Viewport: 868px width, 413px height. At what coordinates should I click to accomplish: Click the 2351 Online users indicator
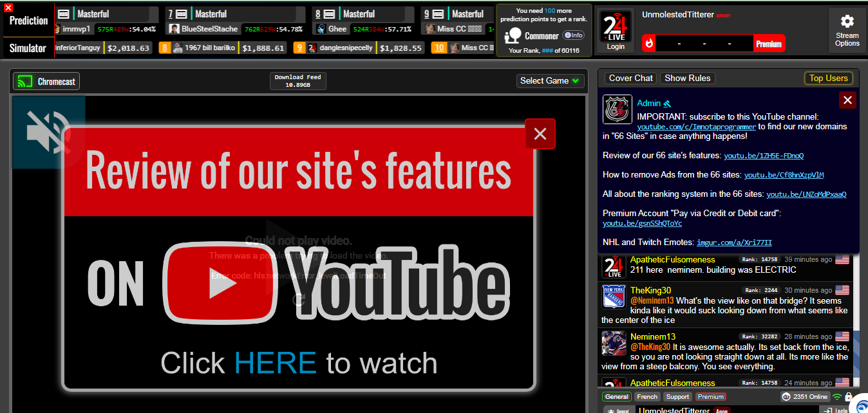(804, 397)
